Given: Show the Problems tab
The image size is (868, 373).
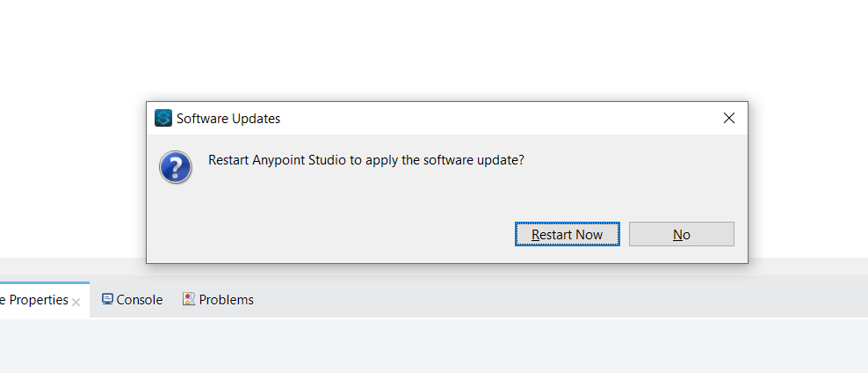Looking at the screenshot, I should click(226, 300).
